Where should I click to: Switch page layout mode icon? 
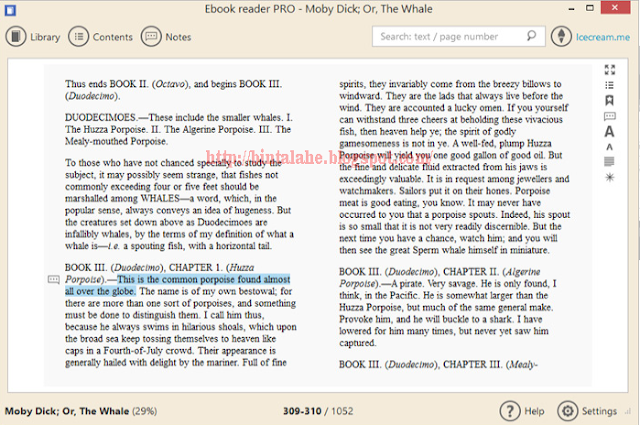pos(609,162)
